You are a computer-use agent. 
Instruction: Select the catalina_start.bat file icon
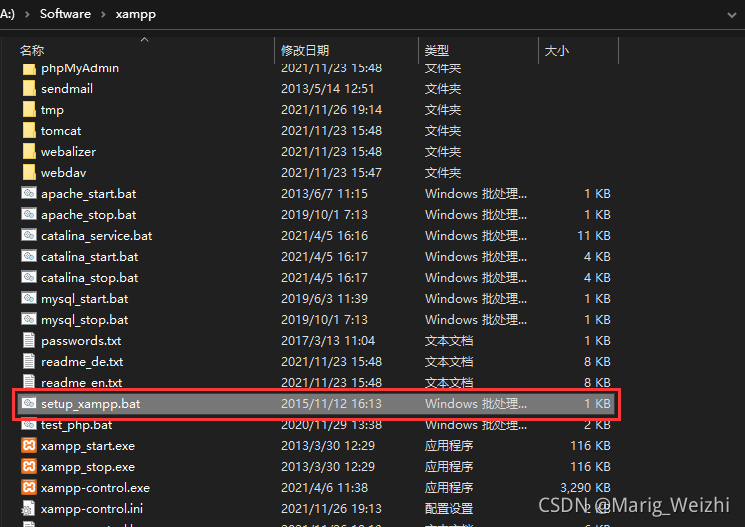pos(29,256)
